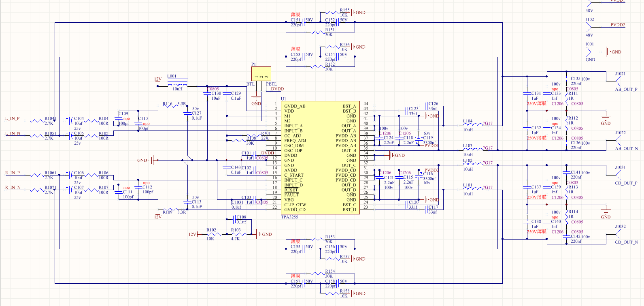Viewport: 644px width, 306px height.
Task: Click the 'BTL' jumper label
Action: click(x=251, y=84)
